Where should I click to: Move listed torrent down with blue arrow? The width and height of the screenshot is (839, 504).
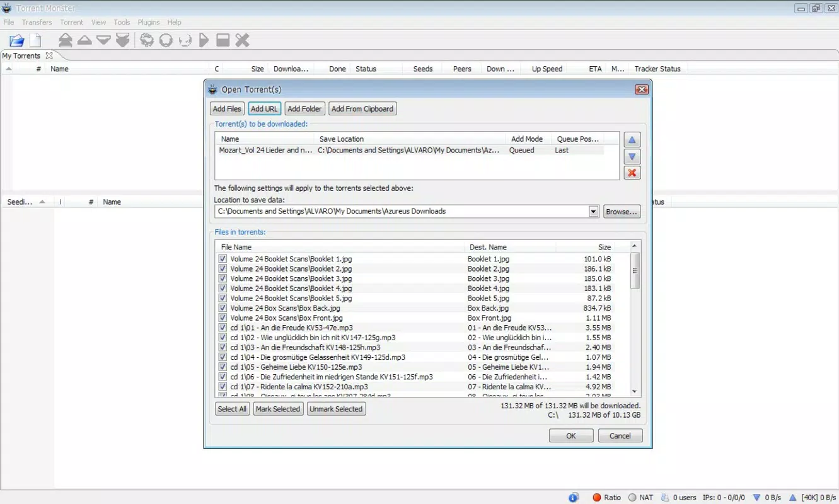click(632, 157)
